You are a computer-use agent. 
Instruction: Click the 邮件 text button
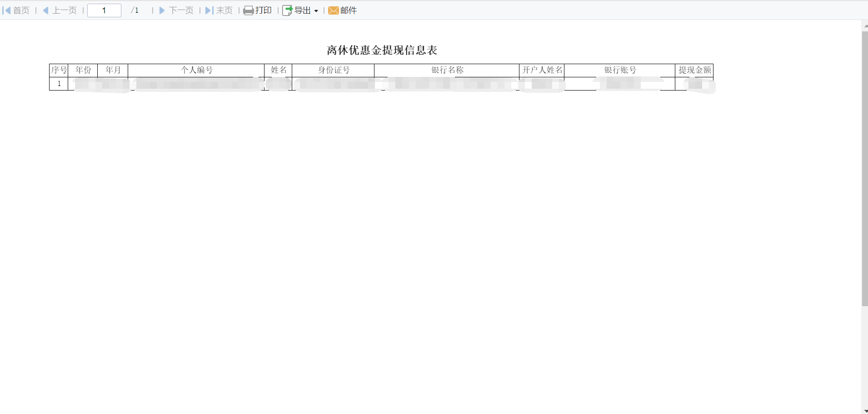(x=349, y=10)
